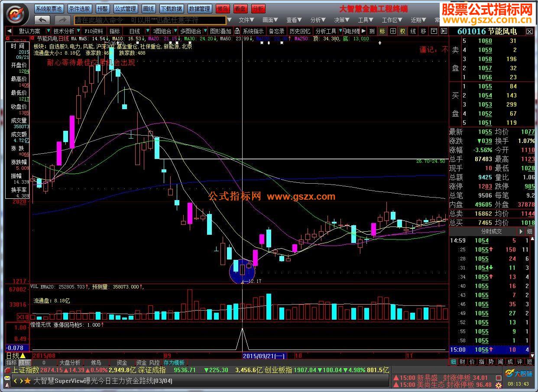Screen dimensions: 538x392
Task: Toggle the 线 line drawing button
Action: pyautogui.click(x=413, y=31)
